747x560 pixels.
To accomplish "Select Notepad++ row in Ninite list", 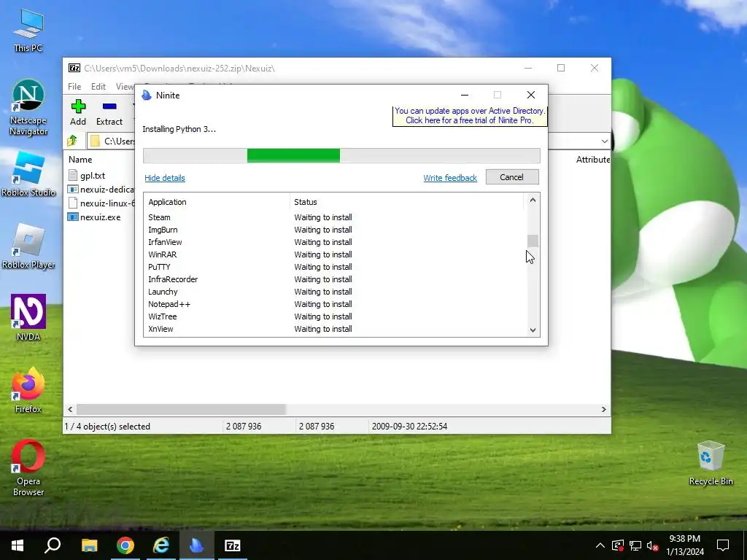I will pos(335,304).
